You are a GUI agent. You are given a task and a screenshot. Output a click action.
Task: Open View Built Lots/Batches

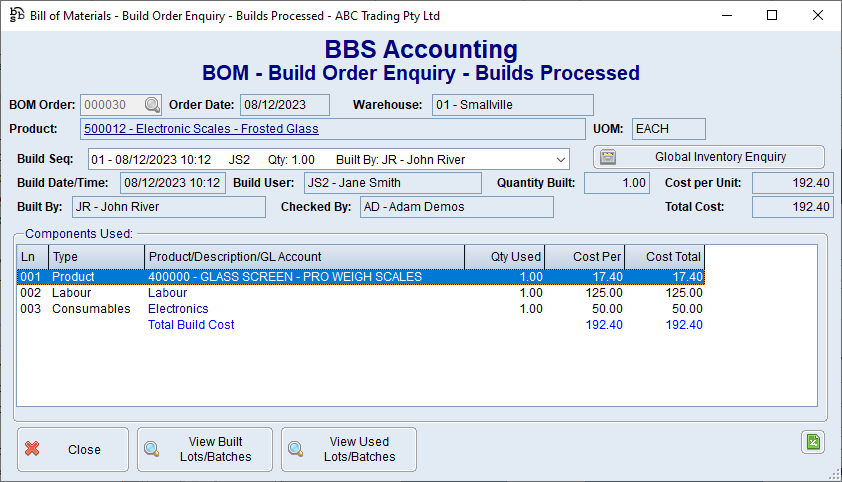point(205,449)
